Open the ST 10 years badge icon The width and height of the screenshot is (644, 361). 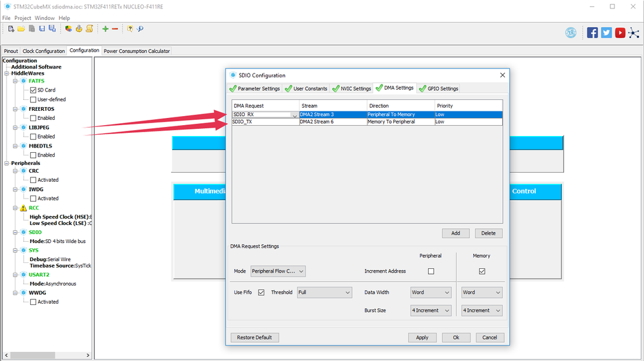(571, 32)
